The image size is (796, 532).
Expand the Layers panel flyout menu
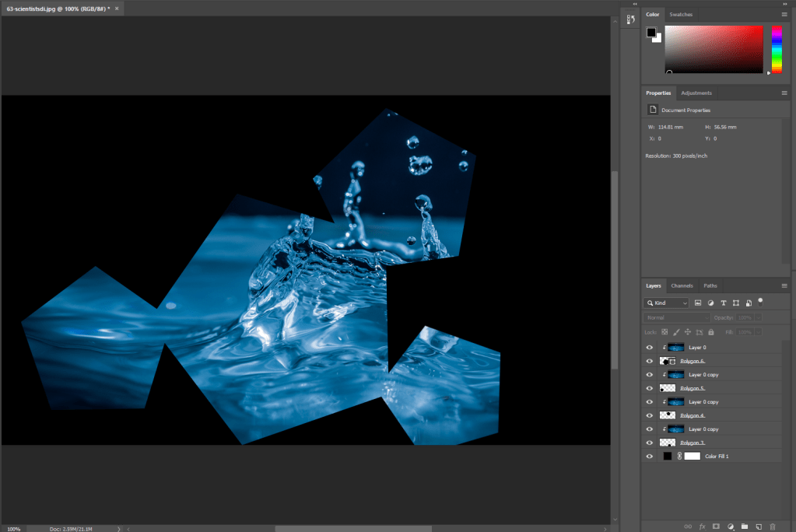click(784, 285)
